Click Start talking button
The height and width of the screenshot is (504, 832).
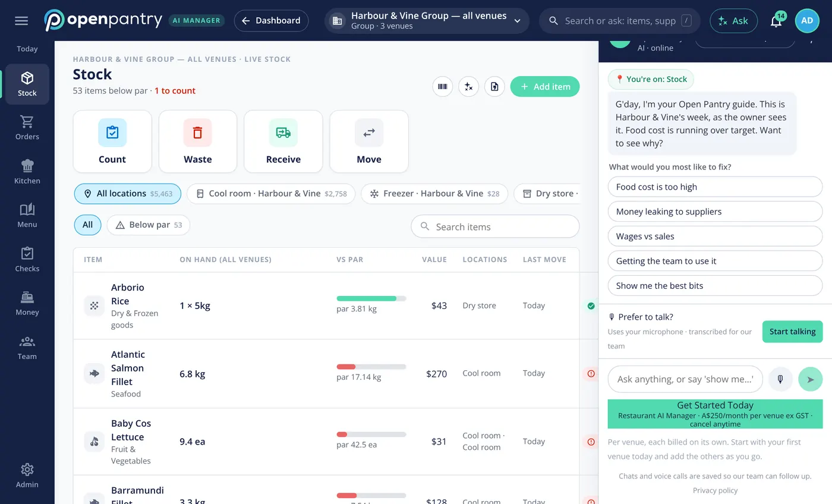pyautogui.click(x=793, y=332)
